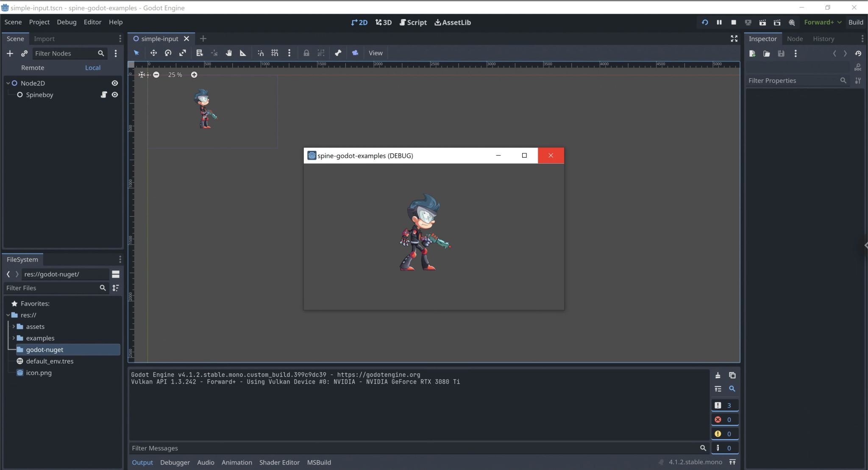
Task: Select the Select Mode arrow tool
Action: coord(136,53)
